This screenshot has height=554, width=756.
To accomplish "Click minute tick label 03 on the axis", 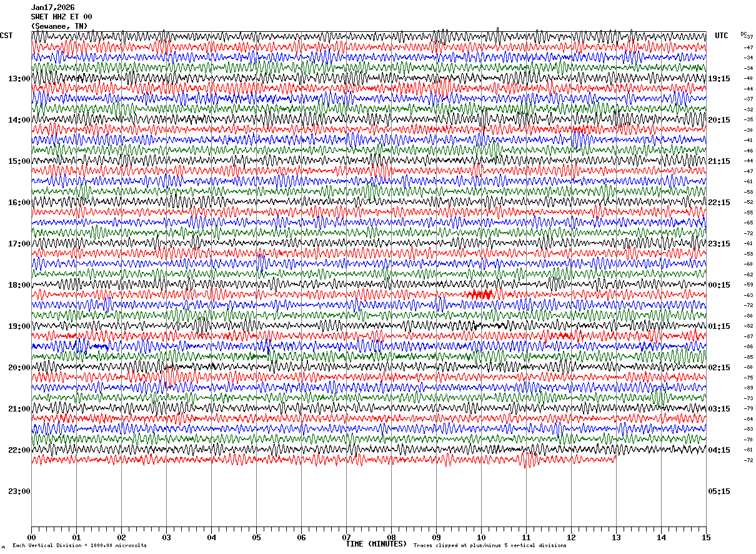I will (166, 537).
